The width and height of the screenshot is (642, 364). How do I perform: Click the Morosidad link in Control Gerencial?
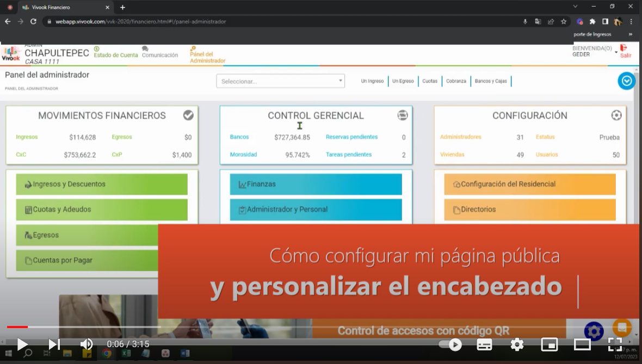pyautogui.click(x=243, y=155)
